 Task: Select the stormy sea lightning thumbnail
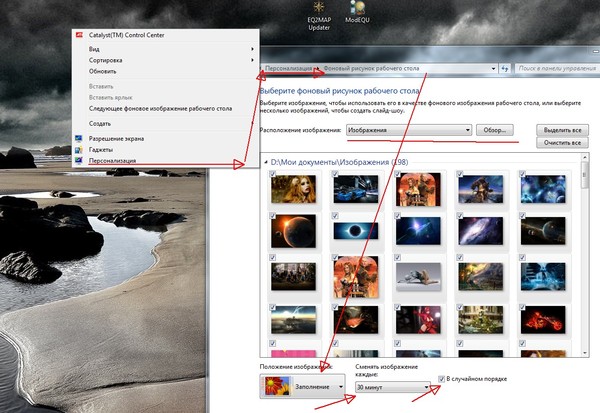pos(293,320)
